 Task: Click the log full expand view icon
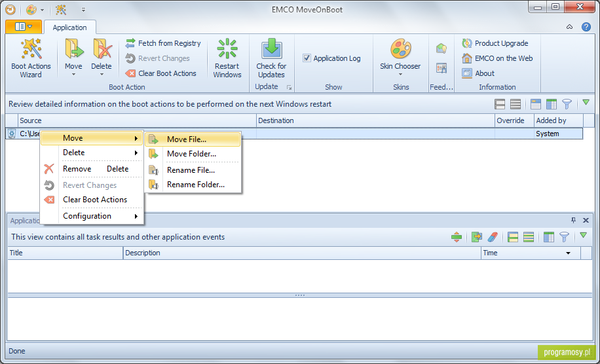click(513, 237)
